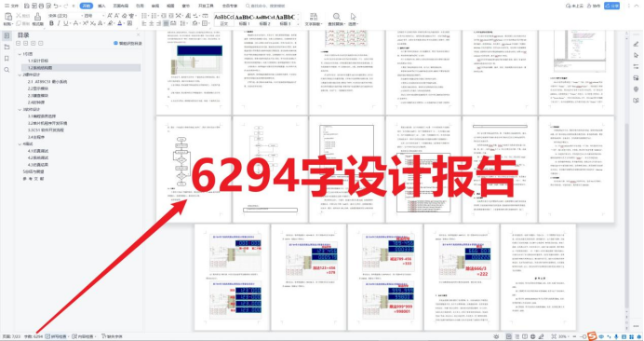Click the decrease font size icon
The height and width of the screenshot is (341, 644).
116,16
